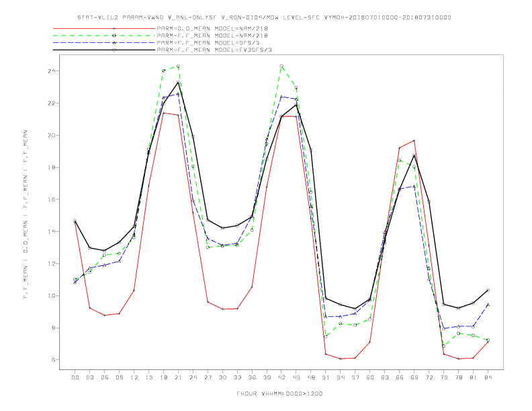This screenshot has height=411, width=532.
Task: Click x-axis tick label 27
Action: click(x=208, y=377)
